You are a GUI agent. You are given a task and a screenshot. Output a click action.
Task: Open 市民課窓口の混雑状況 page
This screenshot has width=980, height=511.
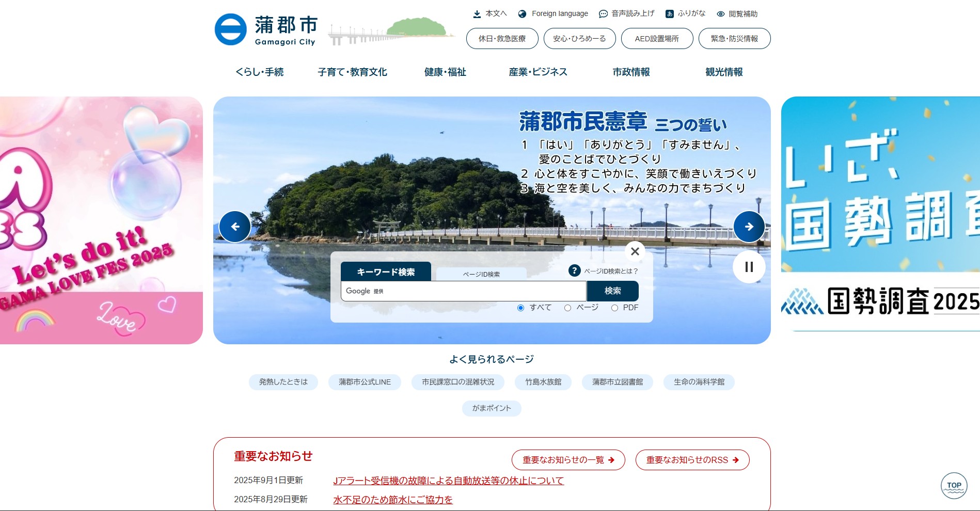click(458, 382)
